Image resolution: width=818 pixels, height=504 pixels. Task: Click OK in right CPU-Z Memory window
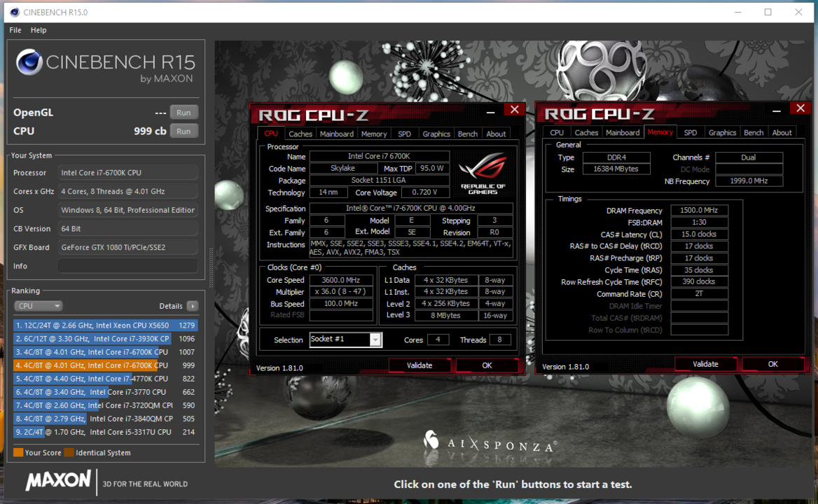tap(772, 364)
